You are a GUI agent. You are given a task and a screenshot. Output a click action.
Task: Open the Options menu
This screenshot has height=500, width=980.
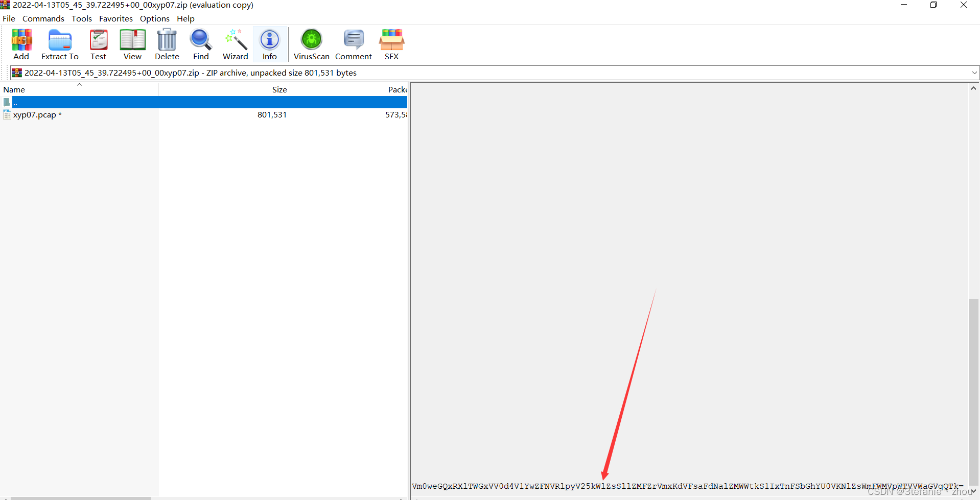pyautogui.click(x=155, y=18)
